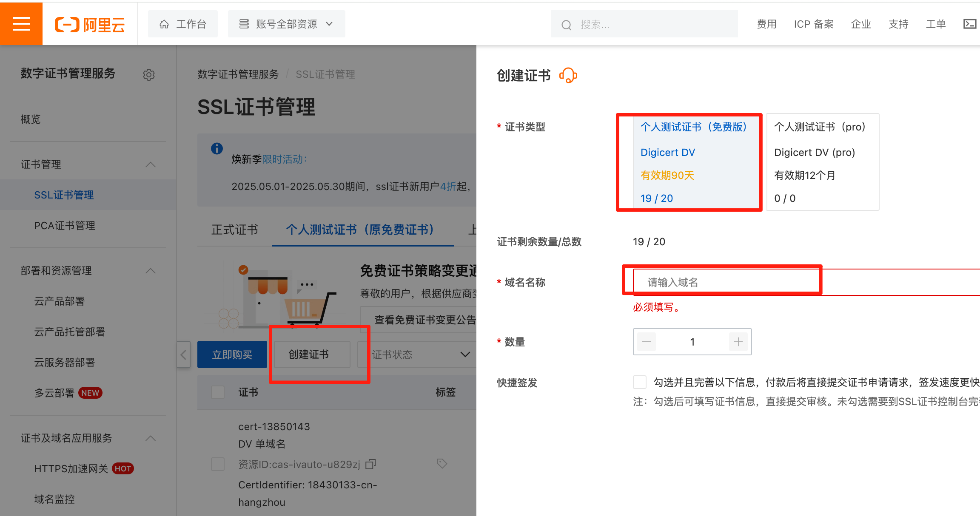980x516 pixels.
Task: Collapse the 证书管理 sidebar section
Action: pos(150,164)
